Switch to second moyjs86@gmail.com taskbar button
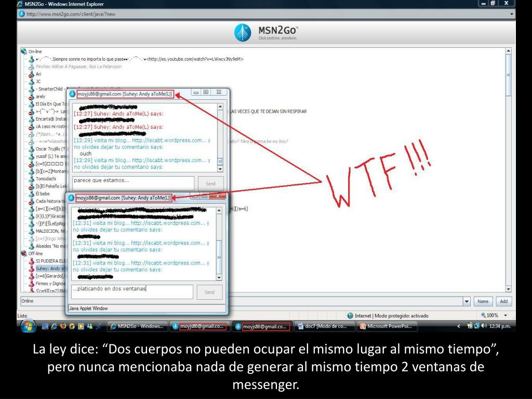This screenshot has width=532, height=399. (262, 326)
